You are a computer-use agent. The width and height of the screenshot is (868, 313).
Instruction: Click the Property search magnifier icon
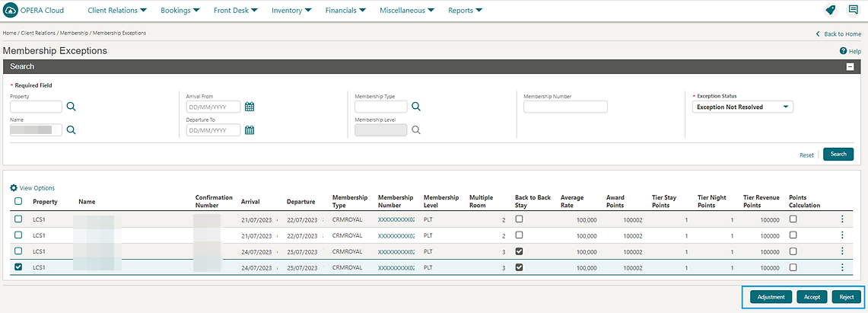(x=72, y=107)
